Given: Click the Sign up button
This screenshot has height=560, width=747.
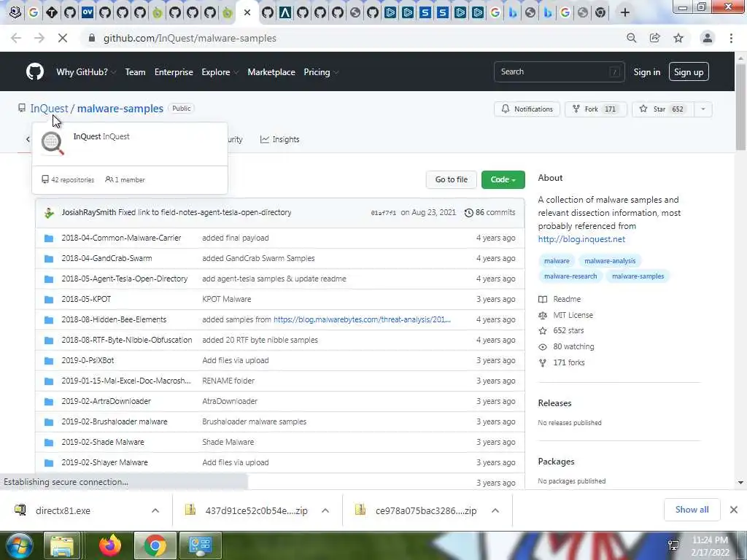Looking at the screenshot, I should (689, 72).
